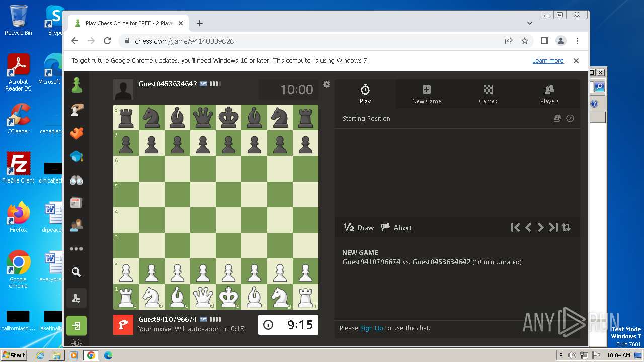The width and height of the screenshot is (644, 362).
Task: Click opponent Guest0453634642 avatar
Action: [123, 89]
